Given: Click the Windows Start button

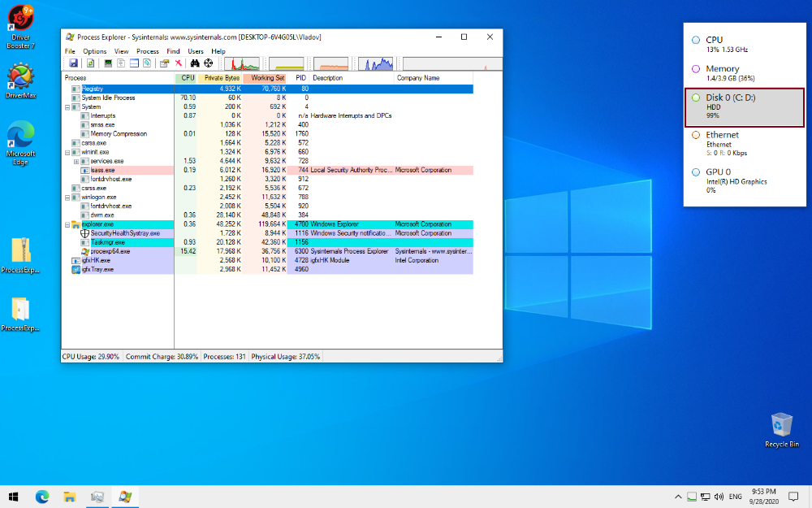Looking at the screenshot, I should 14,497.
